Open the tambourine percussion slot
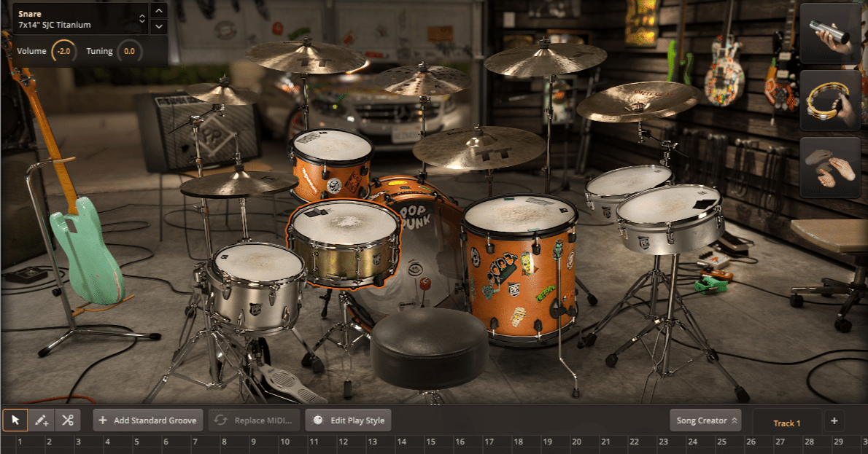Image resolution: width=868 pixels, height=454 pixels. pyautogui.click(x=830, y=101)
